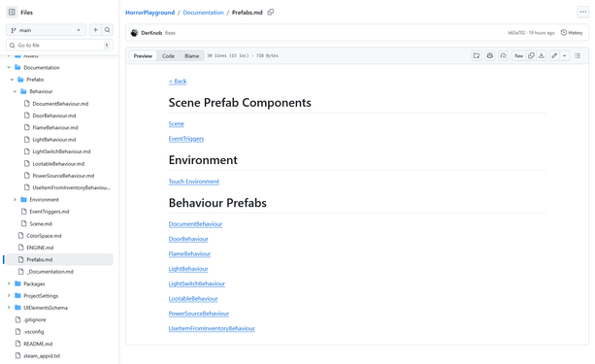This screenshot has height=364, width=595.
Task: Open the commit History view
Action: click(x=572, y=33)
